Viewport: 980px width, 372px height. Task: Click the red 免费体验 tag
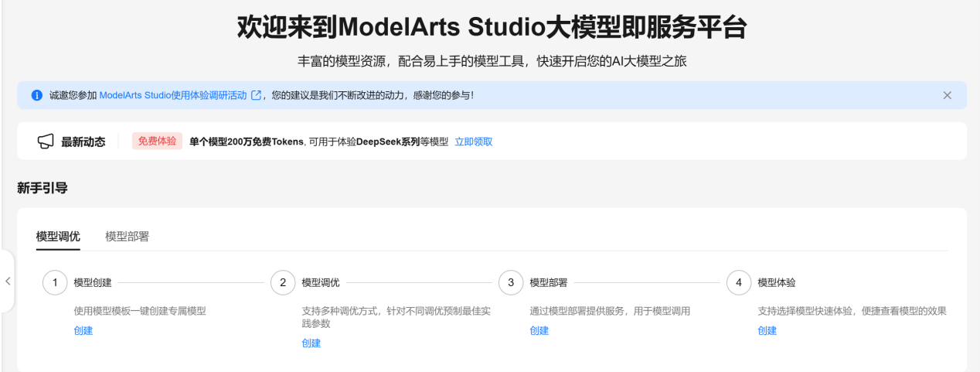pyautogui.click(x=157, y=142)
